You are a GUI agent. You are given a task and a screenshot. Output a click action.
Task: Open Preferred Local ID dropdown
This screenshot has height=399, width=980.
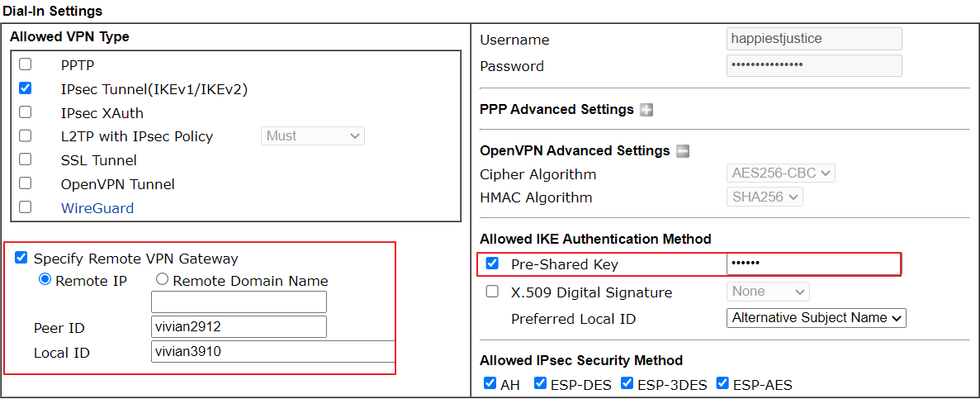817,318
